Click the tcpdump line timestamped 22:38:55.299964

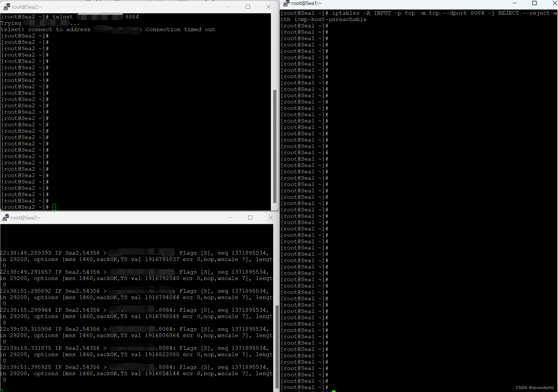pos(134,310)
